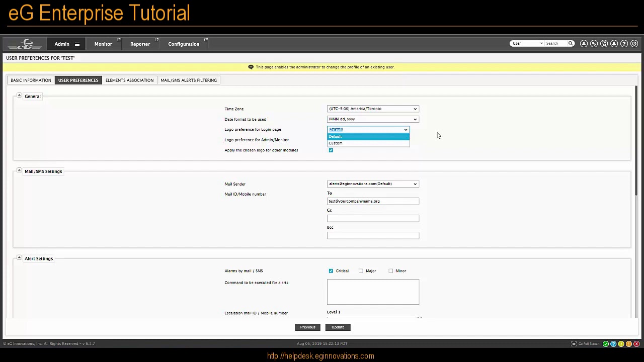Enable the Minor alarms checkbox
Image resolution: width=644 pixels, height=362 pixels.
click(x=391, y=271)
